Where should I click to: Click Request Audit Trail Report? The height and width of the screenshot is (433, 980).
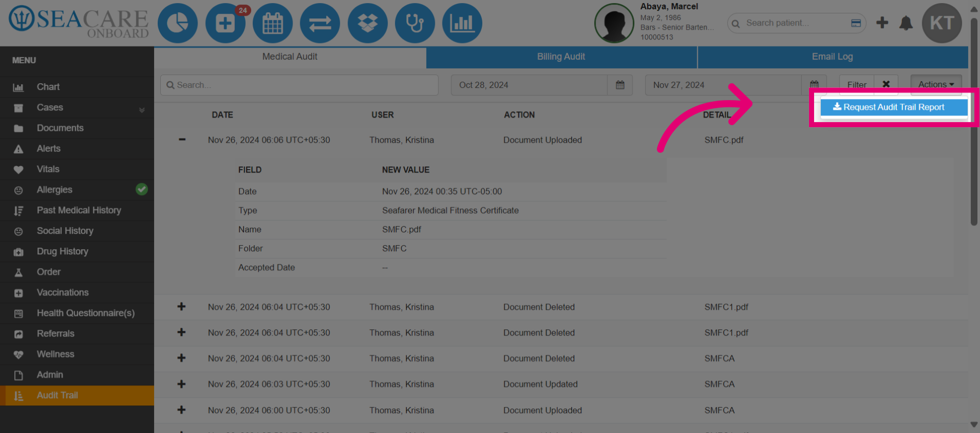tap(894, 107)
